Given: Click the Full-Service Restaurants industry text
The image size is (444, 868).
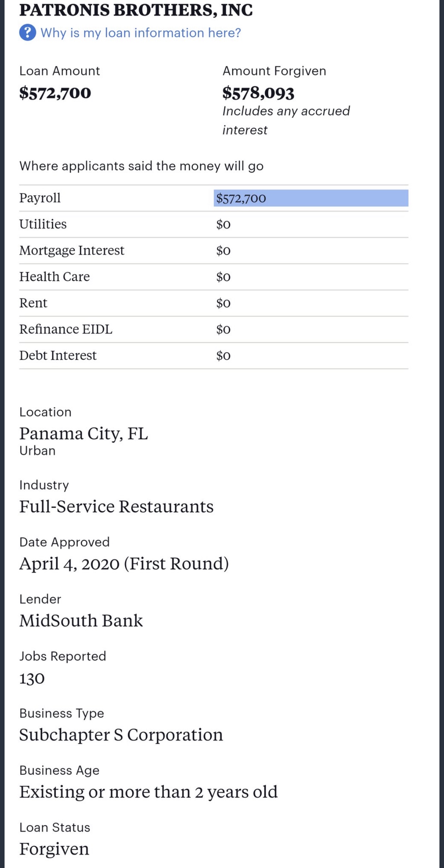Looking at the screenshot, I should point(117,507).
